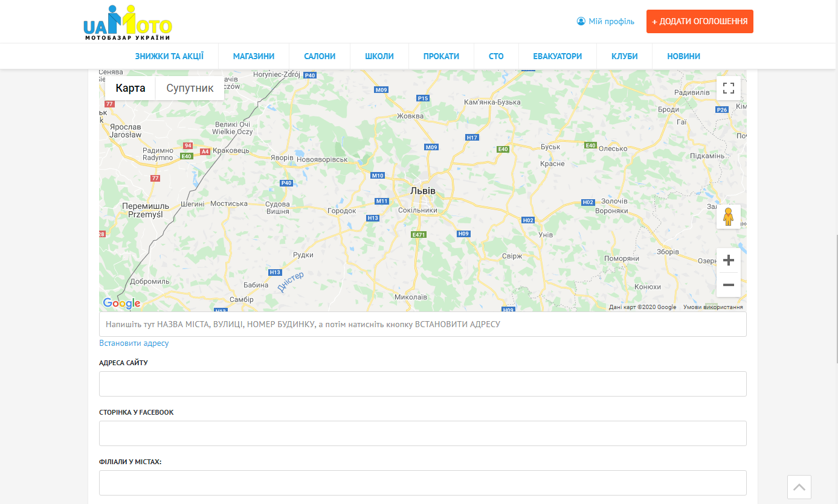This screenshot has width=838, height=504.
Task: Open Мій профіль link
Action: click(611, 21)
